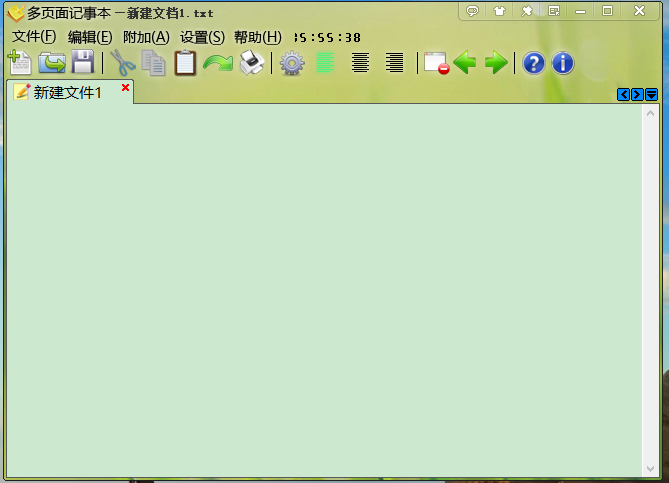
Task: Open the 文件(F) menu
Action: click(34, 37)
